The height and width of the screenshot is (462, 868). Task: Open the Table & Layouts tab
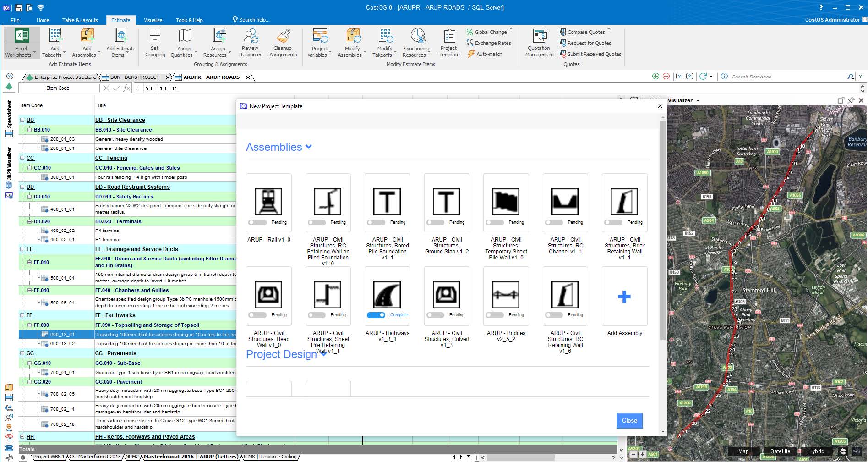tap(80, 20)
